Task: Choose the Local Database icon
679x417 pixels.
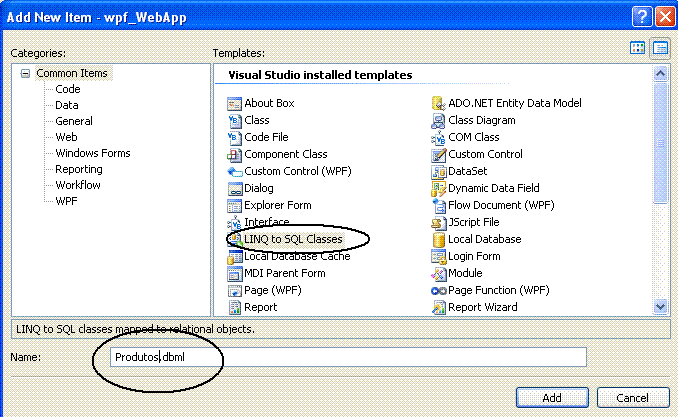Action: pos(438,239)
